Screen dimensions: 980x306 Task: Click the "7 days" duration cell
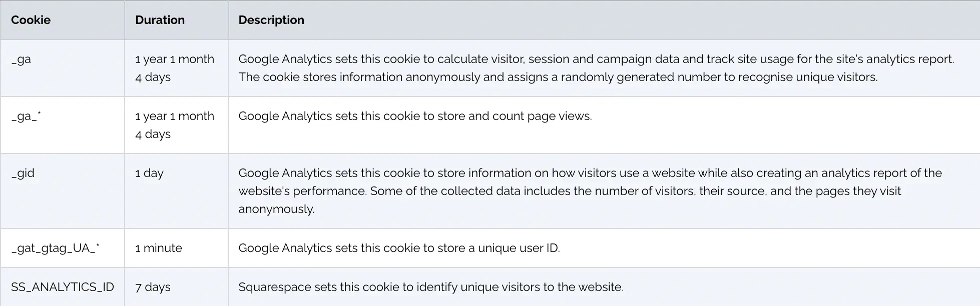(153, 287)
